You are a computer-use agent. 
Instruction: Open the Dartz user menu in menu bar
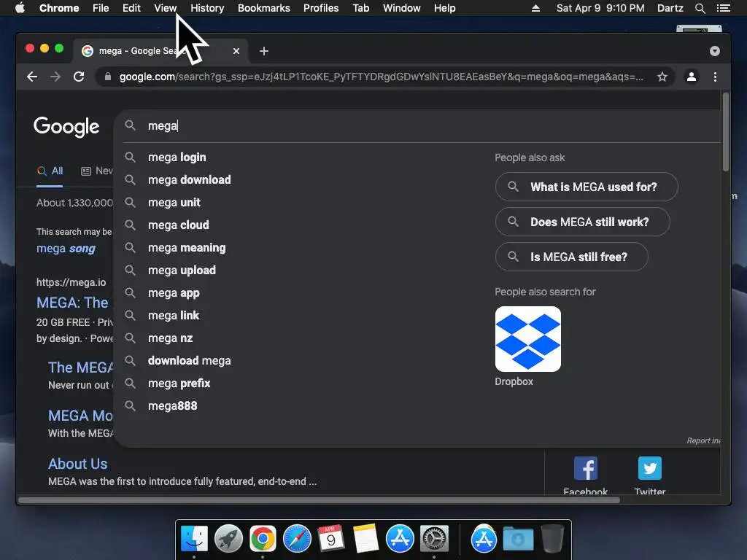[670, 8]
